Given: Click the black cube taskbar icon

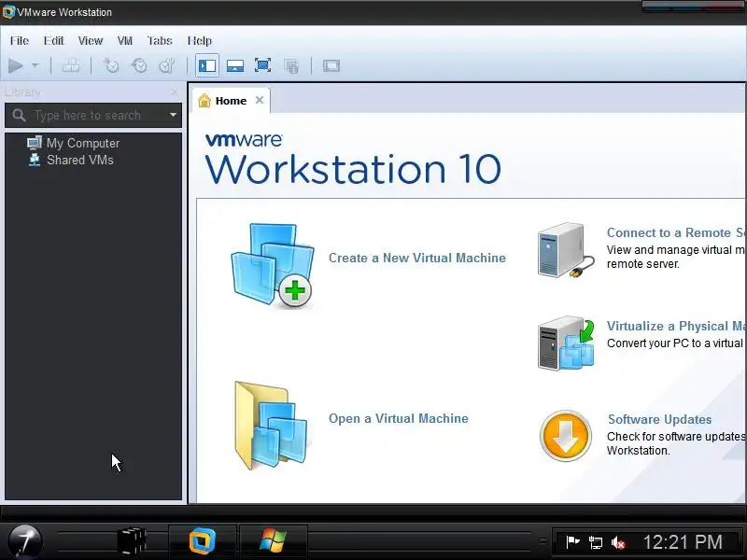Looking at the screenshot, I should coord(131,541).
